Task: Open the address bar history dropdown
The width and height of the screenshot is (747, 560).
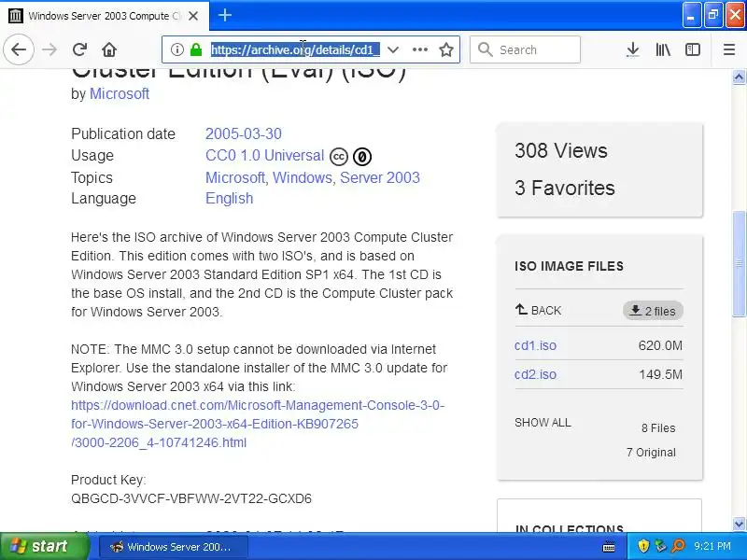Action: pos(393,49)
